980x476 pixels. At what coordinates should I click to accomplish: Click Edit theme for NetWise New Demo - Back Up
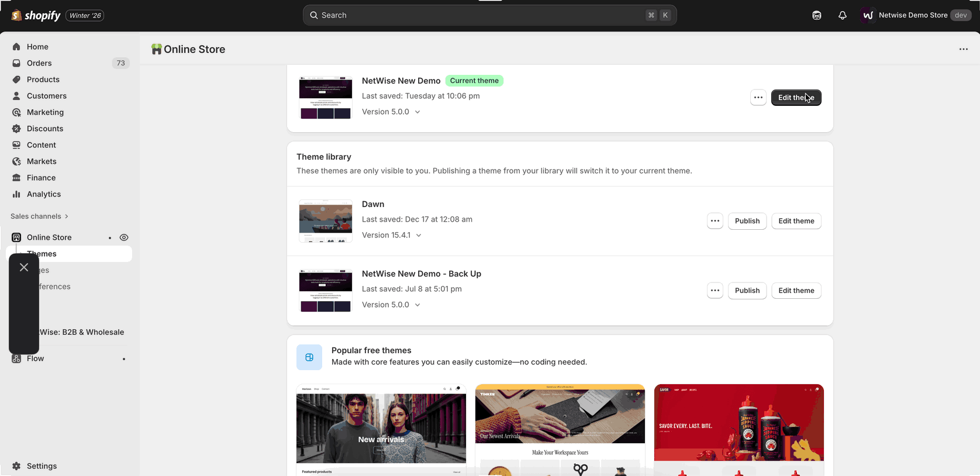(796, 291)
